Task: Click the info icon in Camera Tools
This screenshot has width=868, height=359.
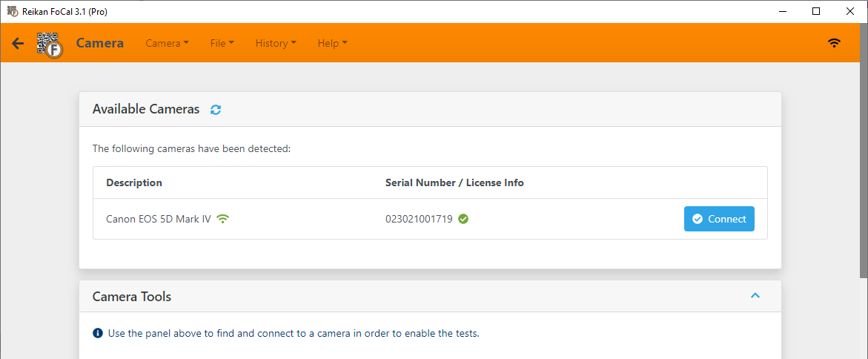Action: tap(98, 333)
